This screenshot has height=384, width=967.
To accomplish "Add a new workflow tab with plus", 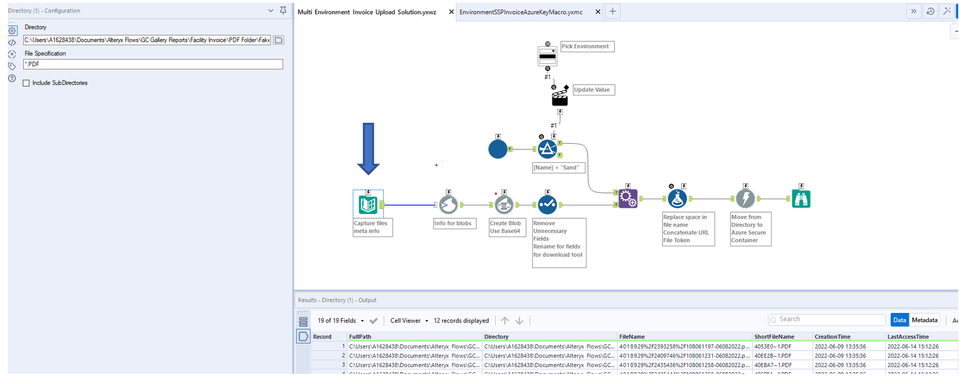I will 612,12.
